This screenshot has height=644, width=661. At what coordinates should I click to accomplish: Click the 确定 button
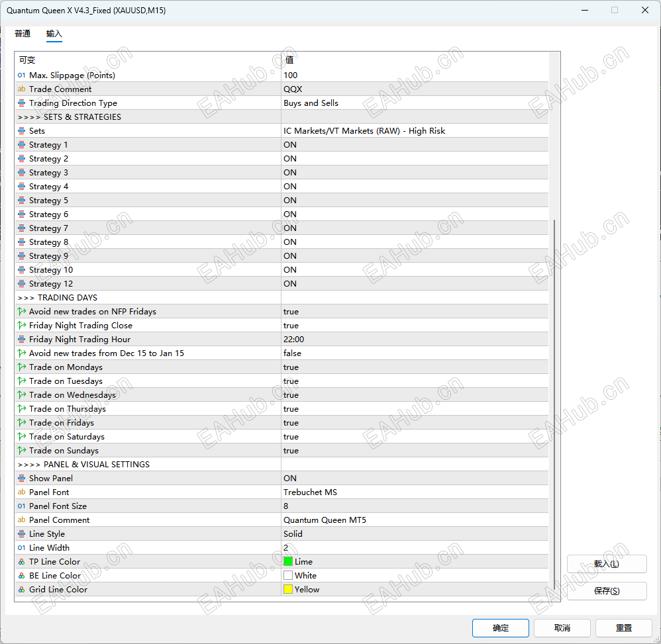tap(501, 628)
